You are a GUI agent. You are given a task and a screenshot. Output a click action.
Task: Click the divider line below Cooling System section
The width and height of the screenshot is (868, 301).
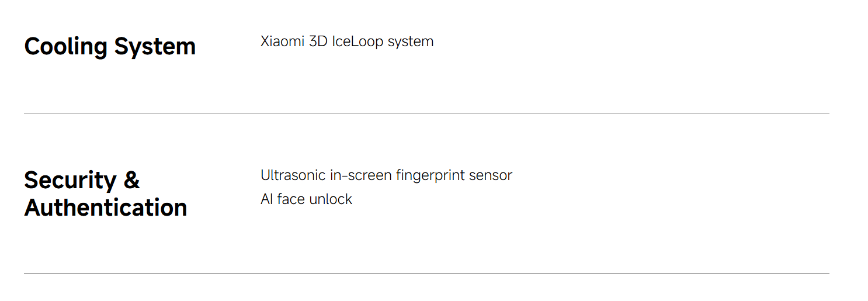[426, 113]
